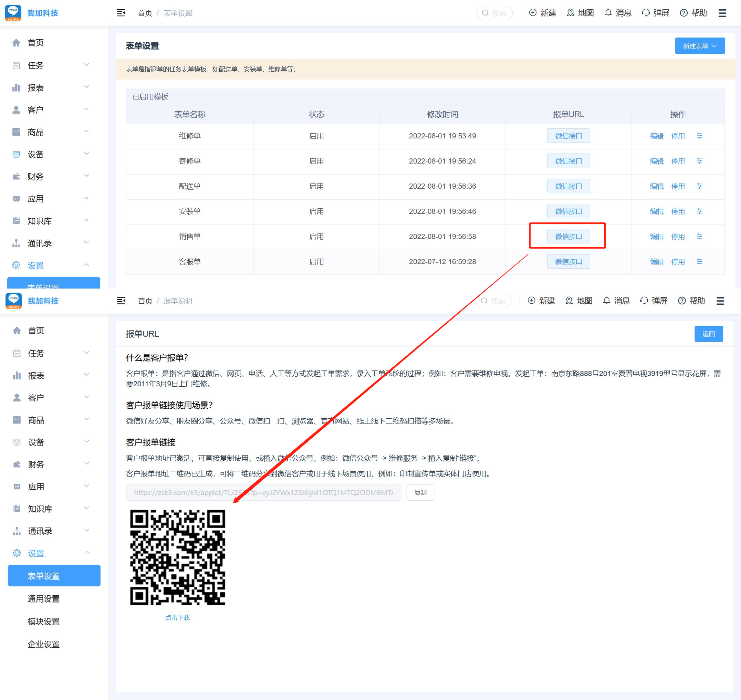Select 企业设置 in the sidebar submenu
This screenshot has height=700, width=741.
tap(44, 645)
